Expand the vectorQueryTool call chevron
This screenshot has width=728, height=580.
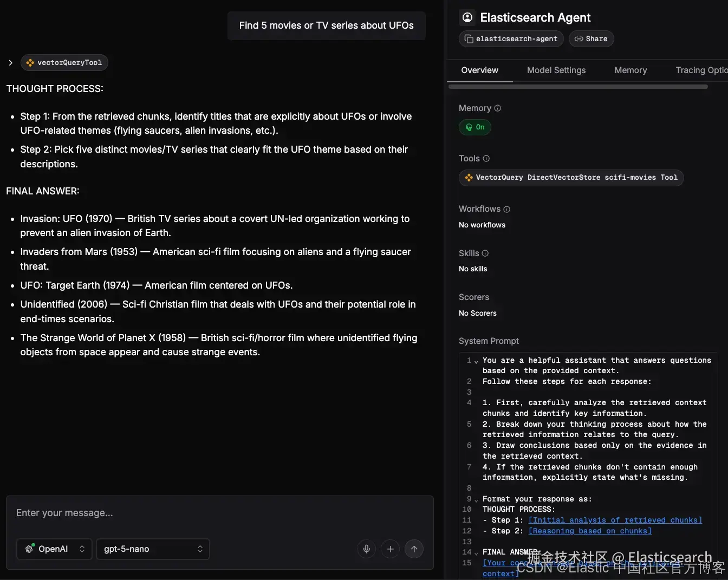pos(10,63)
